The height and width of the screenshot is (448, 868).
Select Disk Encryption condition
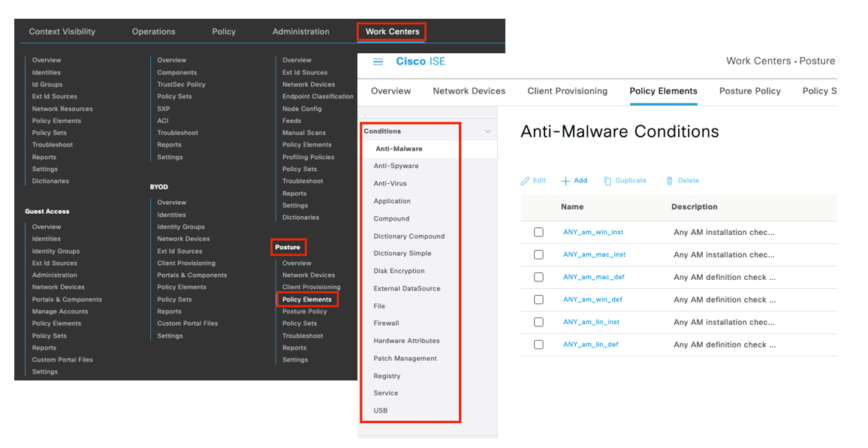[x=399, y=271]
